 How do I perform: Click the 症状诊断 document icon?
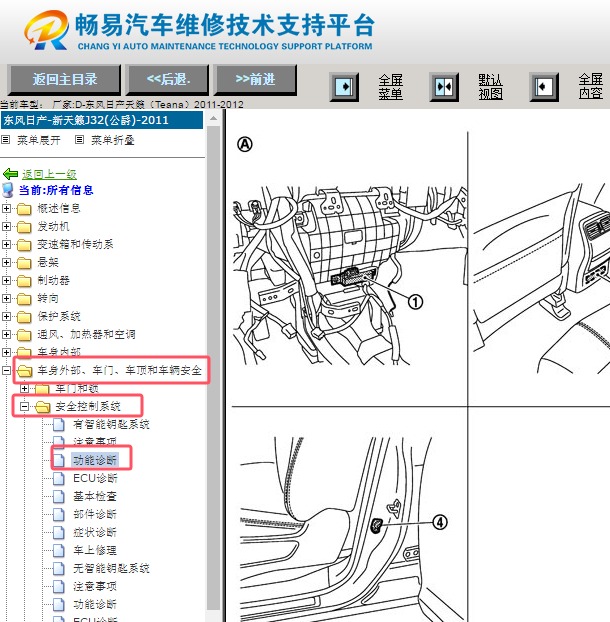59,533
